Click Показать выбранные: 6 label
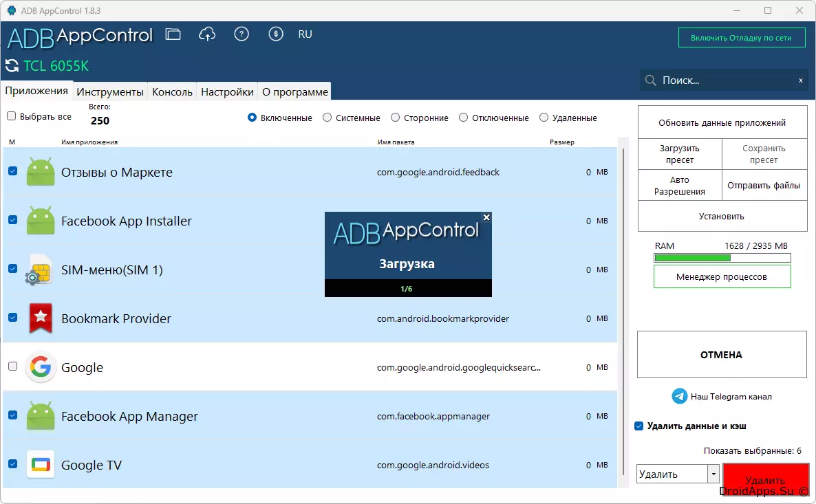Viewport: 816px width, 504px height. pyautogui.click(x=753, y=451)
